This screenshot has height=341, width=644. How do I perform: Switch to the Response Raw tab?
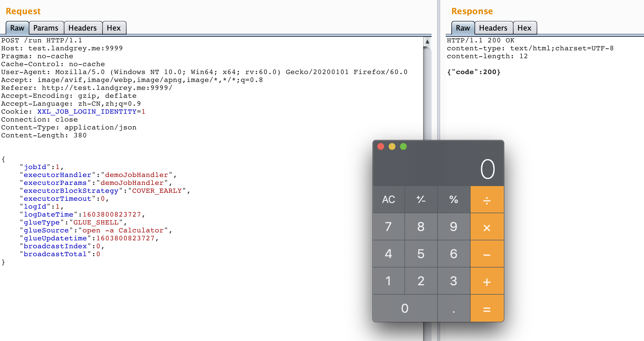(463, 28)
